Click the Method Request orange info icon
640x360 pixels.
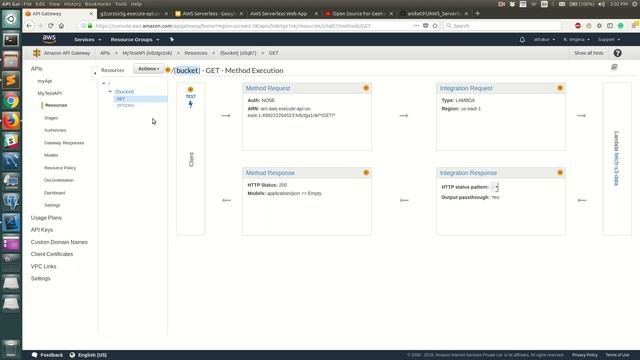pyautogui.click(x=366, y=88)
